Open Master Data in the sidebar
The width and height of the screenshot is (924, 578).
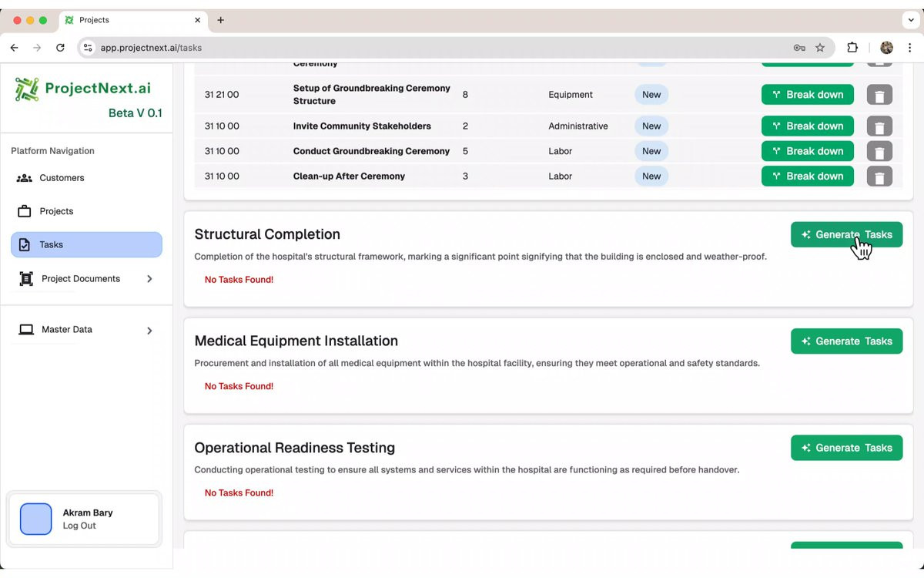[86, 330]
